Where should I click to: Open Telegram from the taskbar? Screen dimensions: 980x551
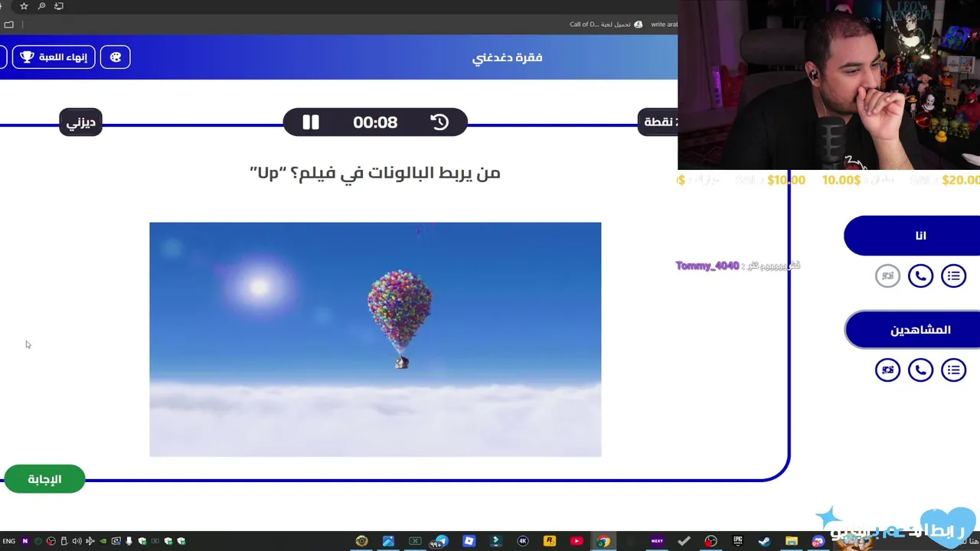(440, 541)
